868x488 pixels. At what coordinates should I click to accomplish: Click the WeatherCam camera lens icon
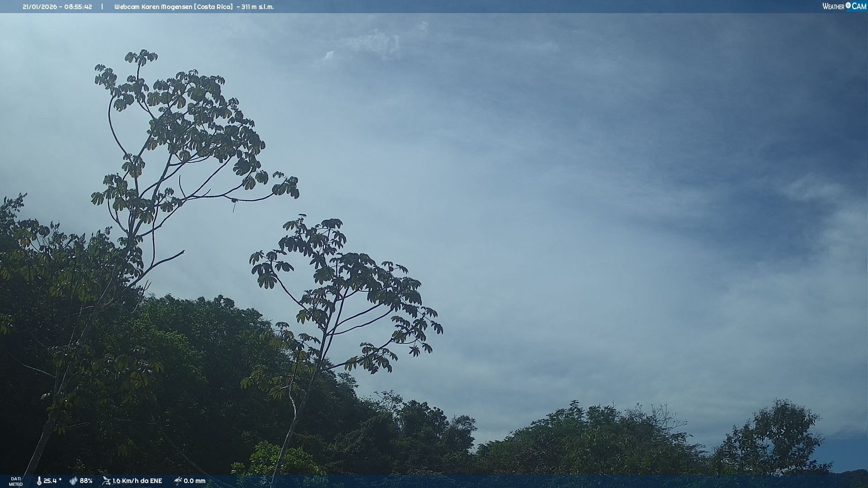848,5
